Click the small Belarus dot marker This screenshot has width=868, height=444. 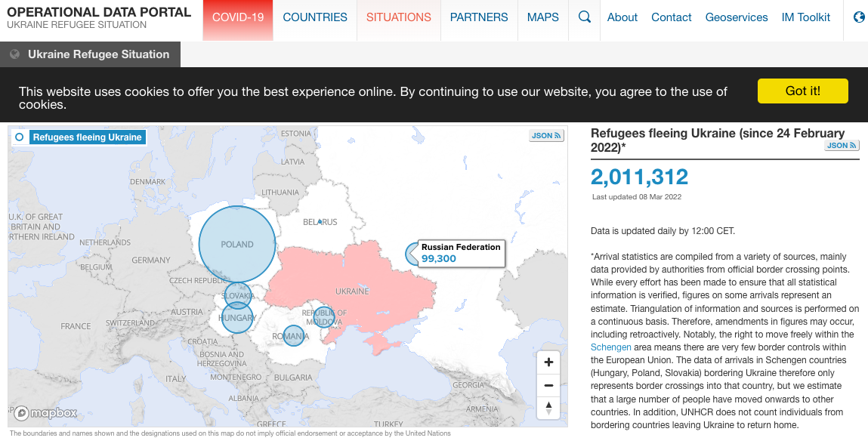320,221
